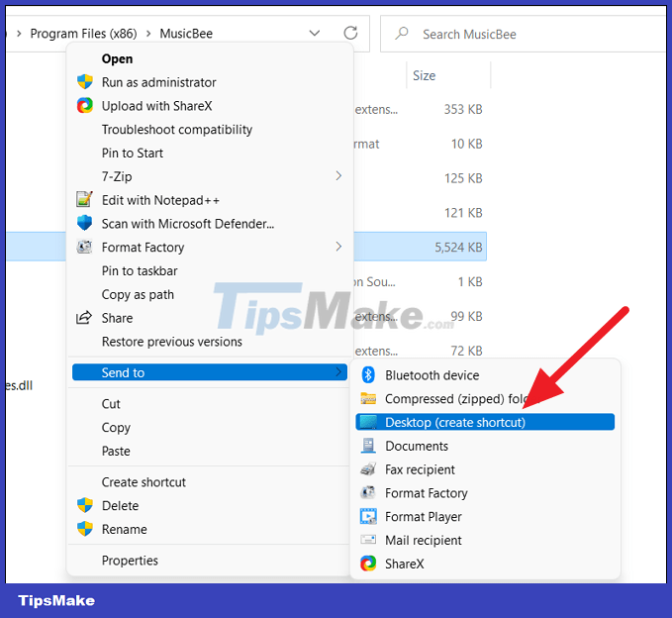
Task: Click the MusicBee breadcrumb
Action: pyautogui.click(x=186, y=34)
